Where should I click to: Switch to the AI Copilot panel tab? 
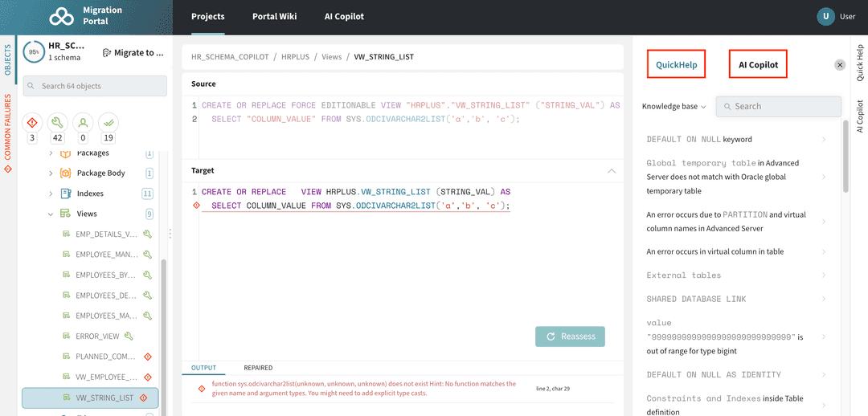pyautogui.click(x=758, y=64)
